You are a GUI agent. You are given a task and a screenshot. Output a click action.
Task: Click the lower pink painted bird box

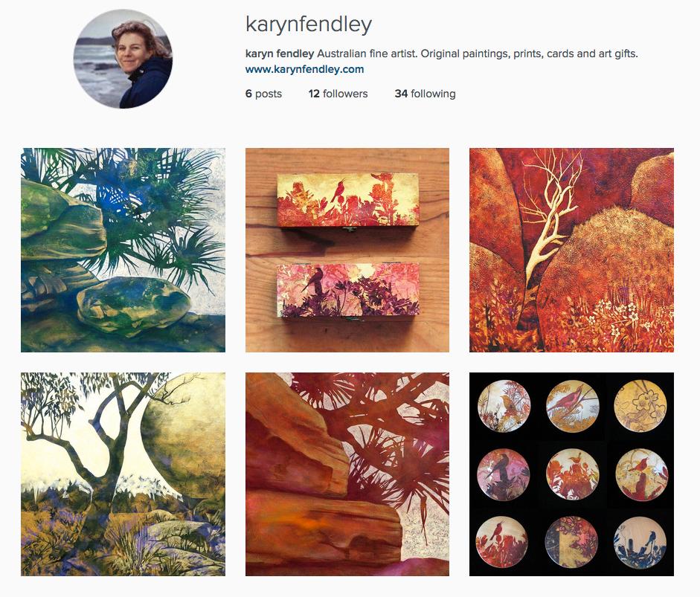coord(347,291)
